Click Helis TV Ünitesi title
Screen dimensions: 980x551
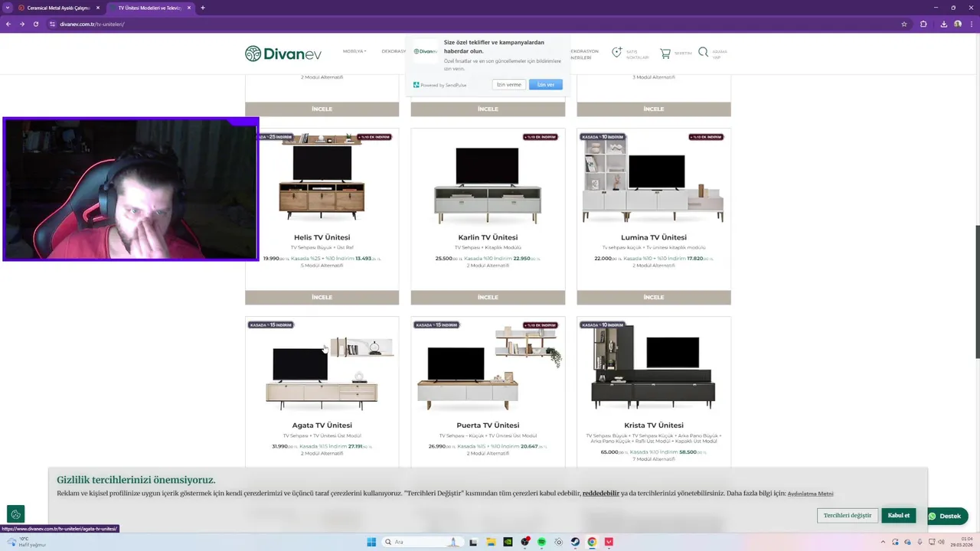tap(322, 237)
